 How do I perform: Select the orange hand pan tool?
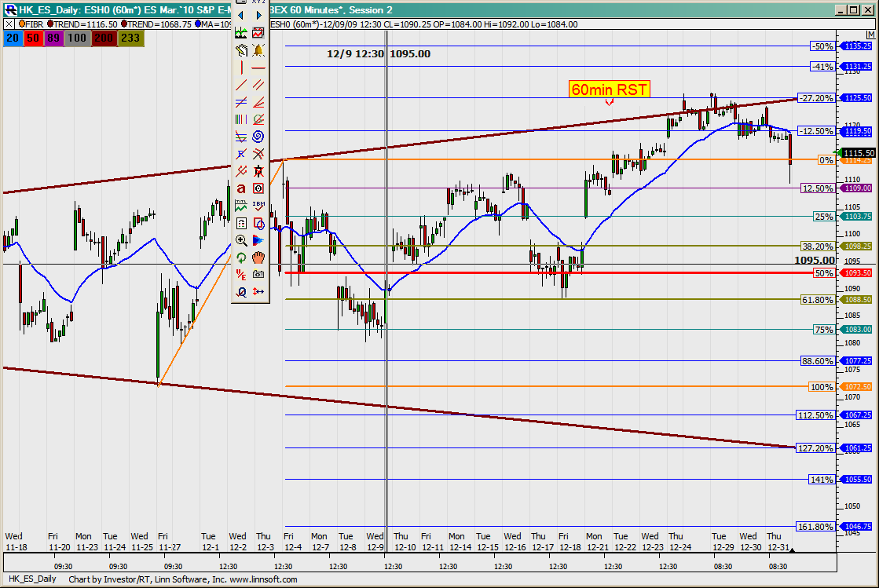pyautogui.click(x=258, y=257)
